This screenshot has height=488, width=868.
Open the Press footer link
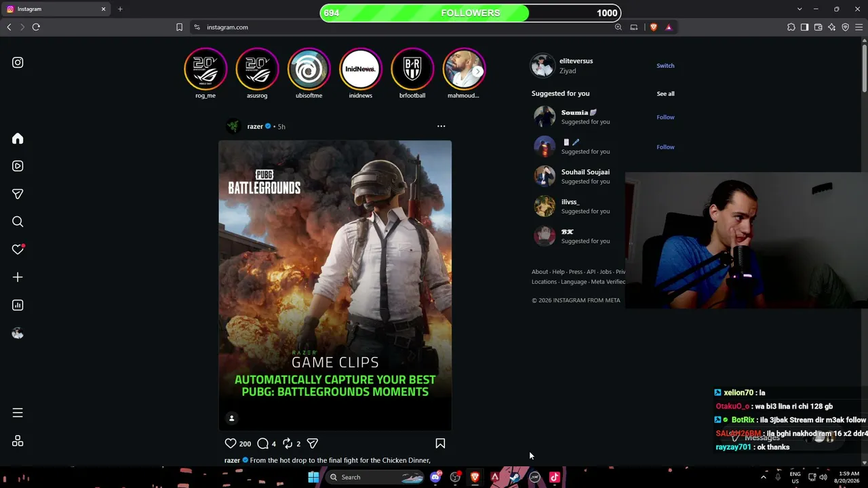pos(576,272)
